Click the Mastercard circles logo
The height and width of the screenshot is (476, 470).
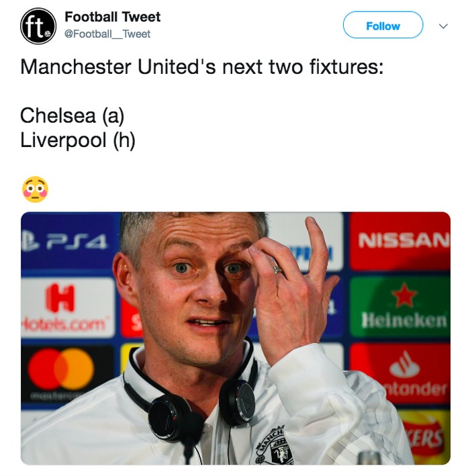[61, 369]
